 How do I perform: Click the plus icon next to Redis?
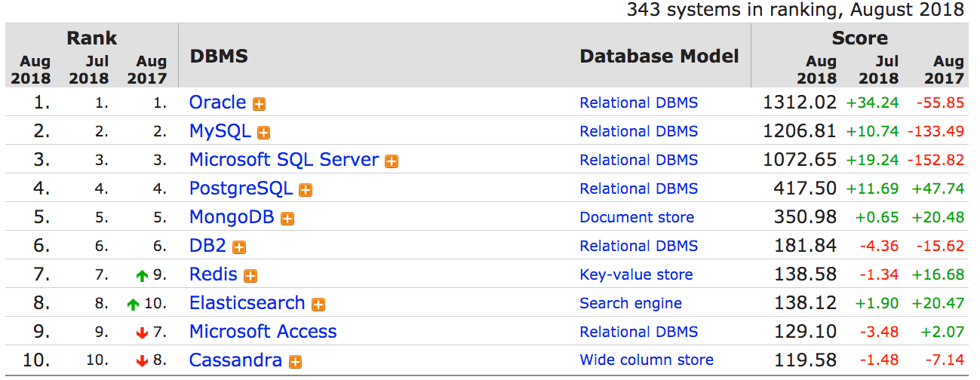250,276
